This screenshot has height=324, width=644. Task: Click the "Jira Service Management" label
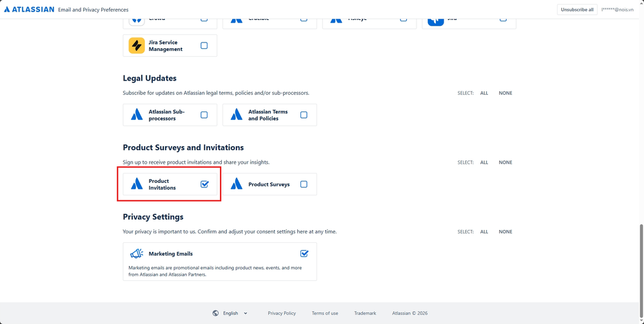click(x=166, y=46)
